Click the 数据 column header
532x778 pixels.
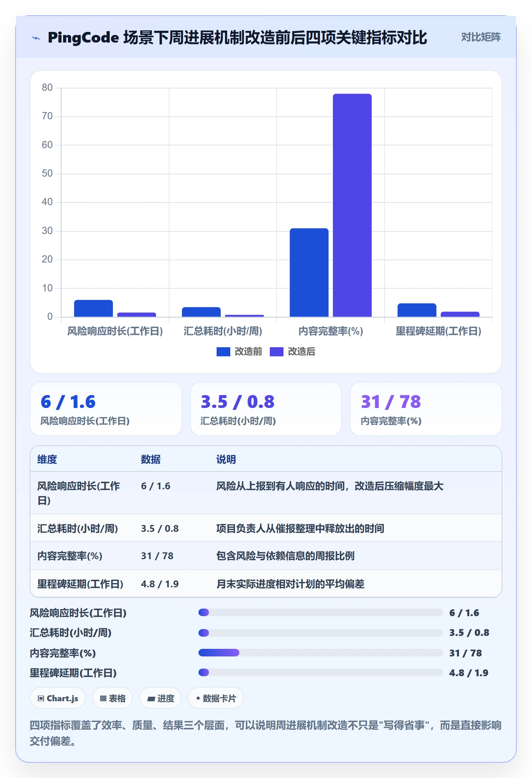point(151,459)
